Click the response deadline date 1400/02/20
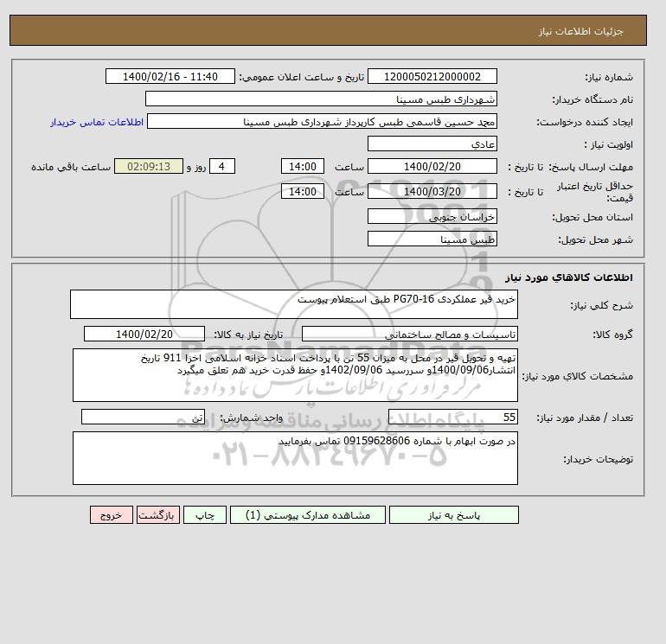 click(x=432, y=167)
